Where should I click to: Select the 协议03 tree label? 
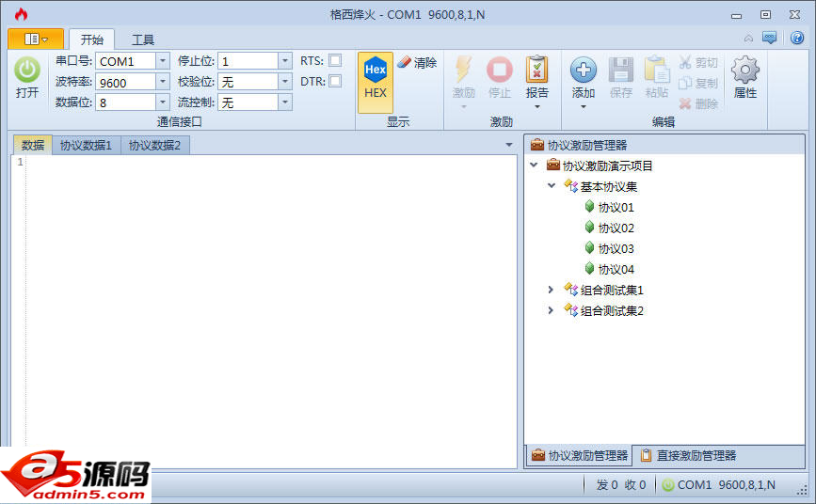[x=616, y=248]
